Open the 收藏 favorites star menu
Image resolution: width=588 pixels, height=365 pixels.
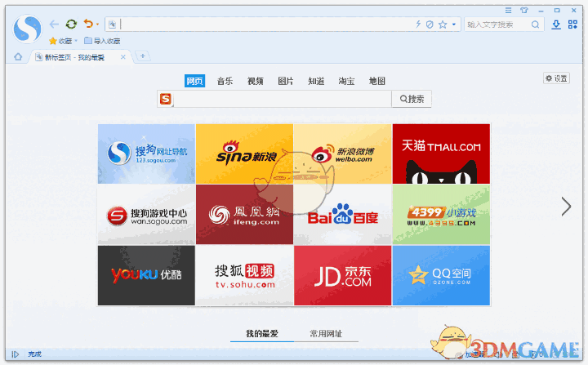[x=63, y=41]
